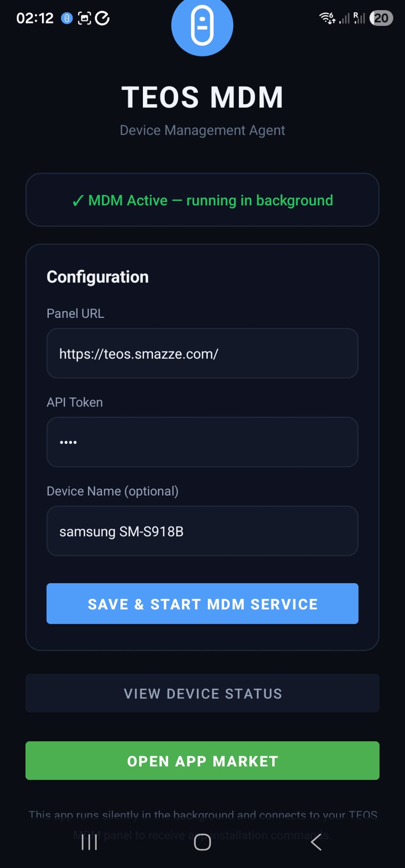The width and height of the screenshot is (405, 868).
Task: Tap the Device Management Agent subtitle
Action: [x=202, y=130]
